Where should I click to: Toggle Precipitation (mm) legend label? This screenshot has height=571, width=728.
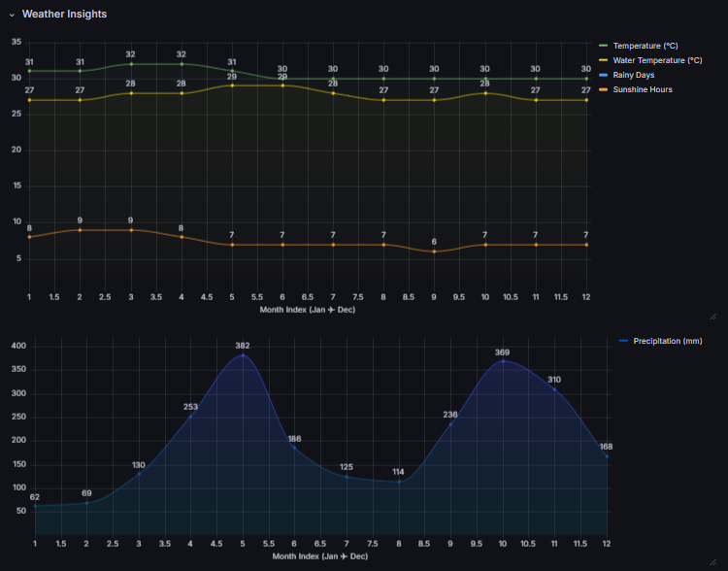point(667,341)
